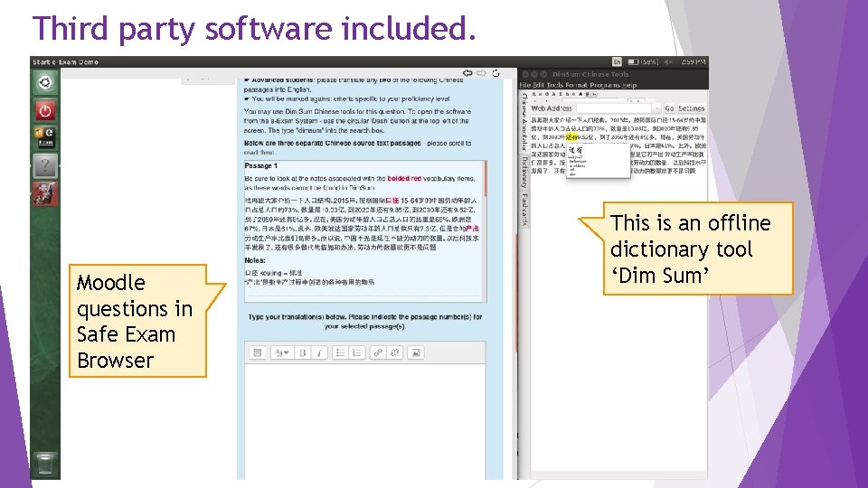
Task: Insert an ordered numbered list
Action: [x=357, y=352]
